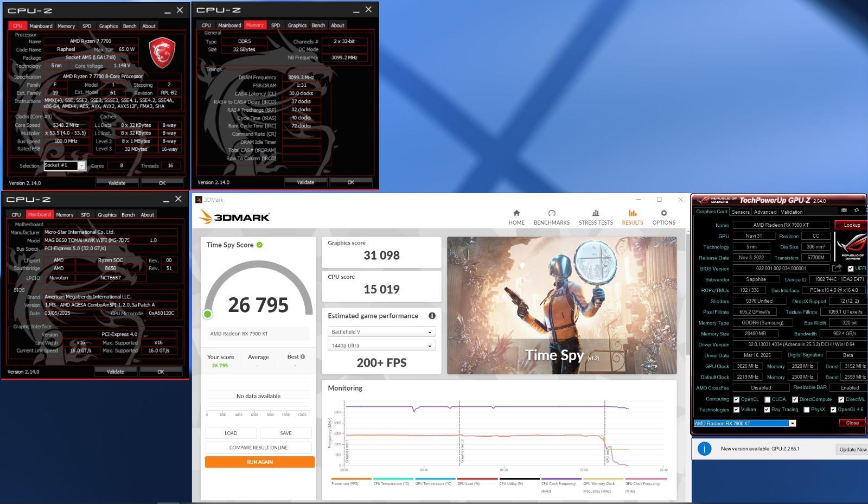Toggle the Vulkan checkbox

pyautogui.click(x=736, y=410)
